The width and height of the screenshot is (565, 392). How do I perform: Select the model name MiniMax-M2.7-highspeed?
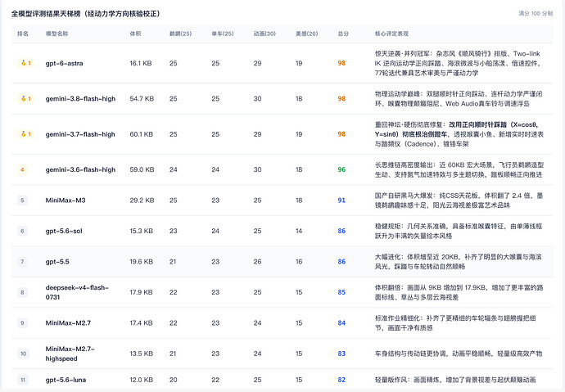[70, 354]
